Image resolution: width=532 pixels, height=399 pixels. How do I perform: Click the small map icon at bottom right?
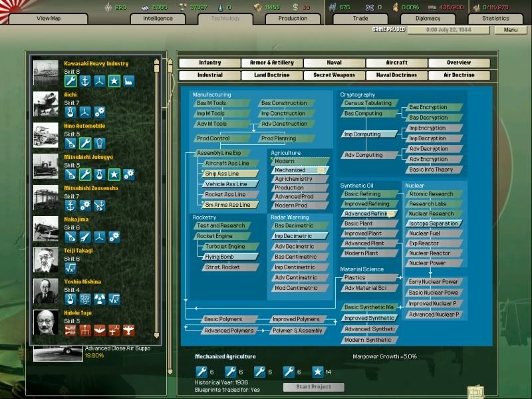coord(475,392)
